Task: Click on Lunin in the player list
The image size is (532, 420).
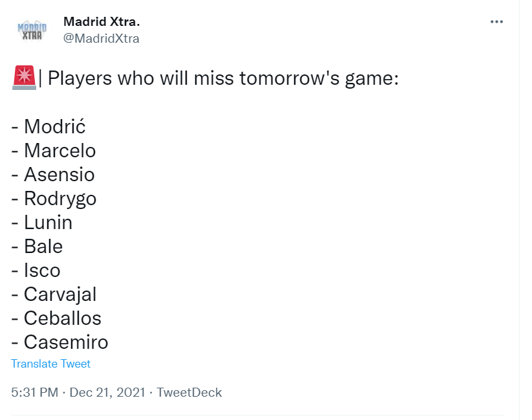Action: coord(48,223)
